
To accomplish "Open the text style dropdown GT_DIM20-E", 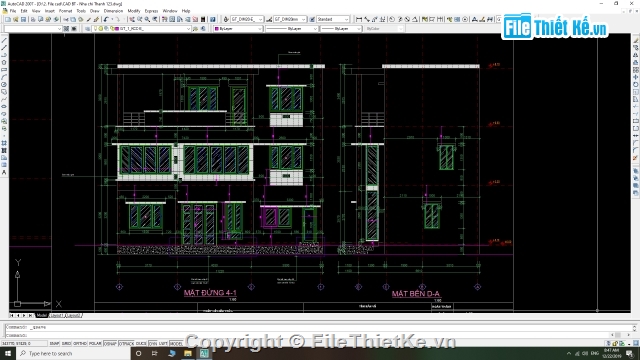I will [x=247, y=19].
